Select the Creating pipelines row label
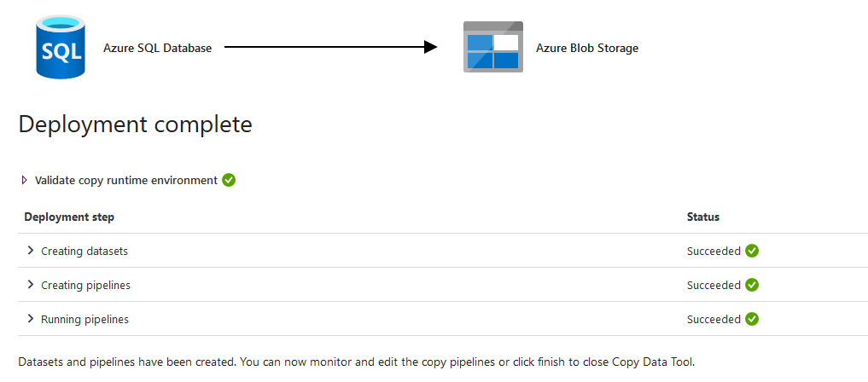This screenshot has height=382, width=868. [85, 286]
